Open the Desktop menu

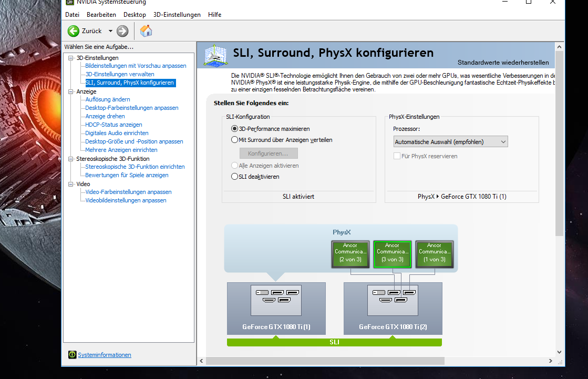point(135,15)
